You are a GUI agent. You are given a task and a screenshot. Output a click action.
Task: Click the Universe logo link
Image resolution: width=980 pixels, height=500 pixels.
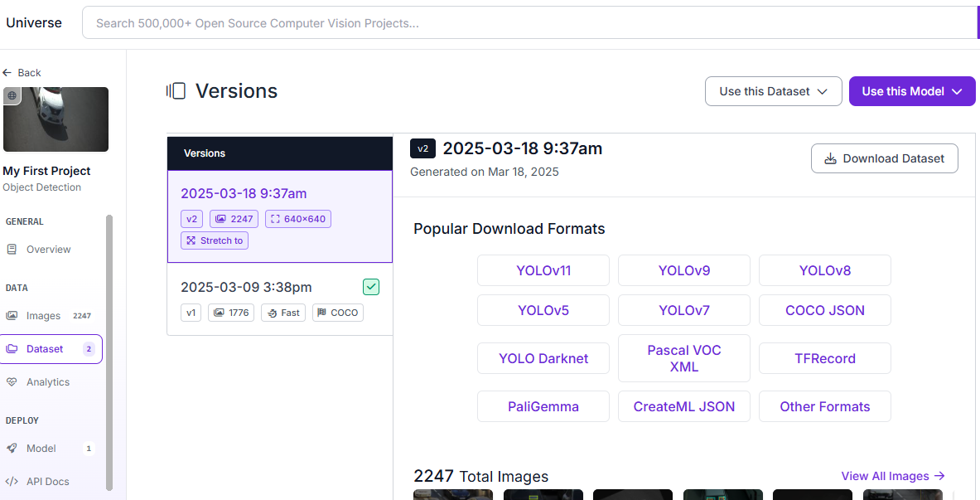34,23
